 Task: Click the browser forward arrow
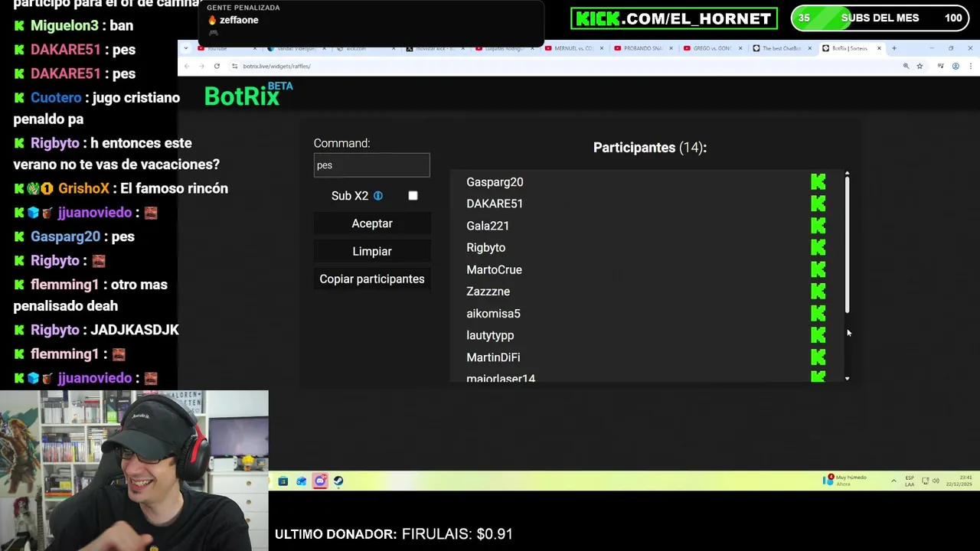point(201,66)
